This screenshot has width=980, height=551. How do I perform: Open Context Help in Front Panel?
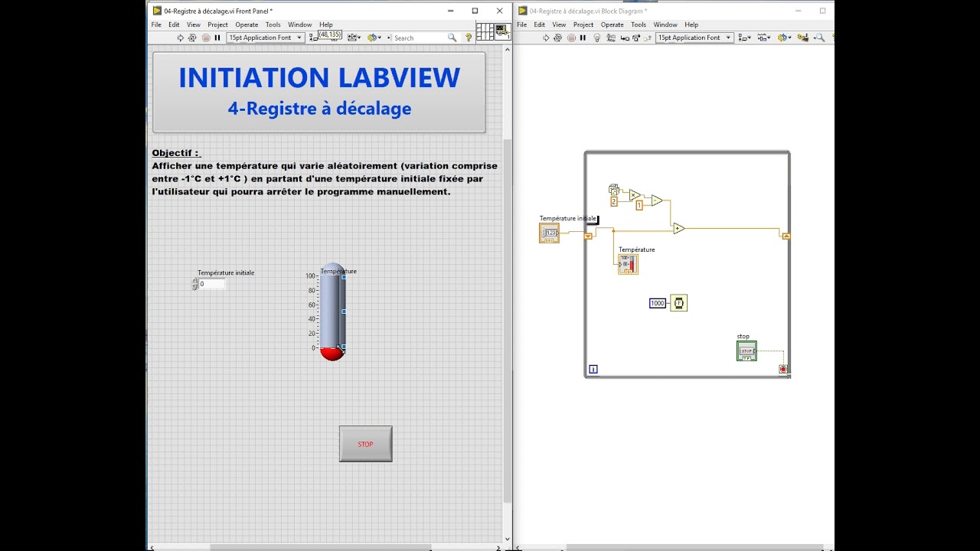pyautogui.click(x=469, y=37)
